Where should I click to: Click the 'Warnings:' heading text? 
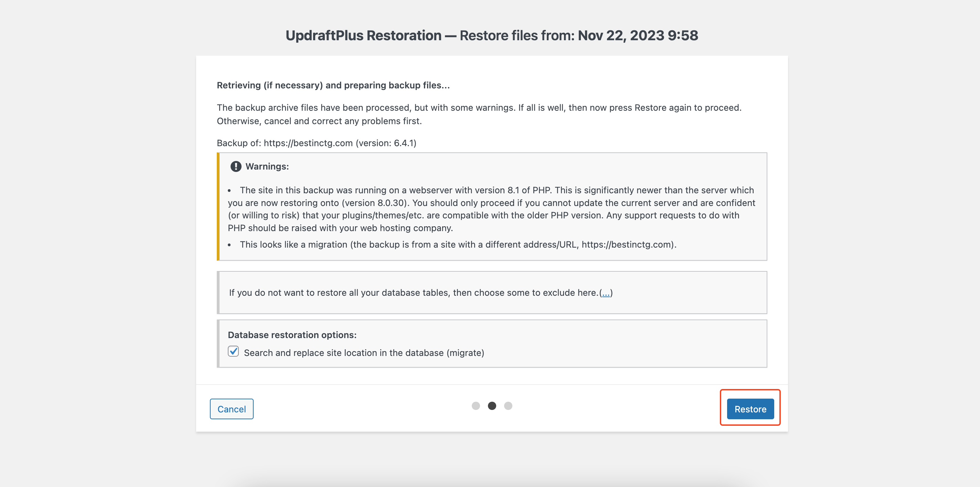[x=267, y=166]
